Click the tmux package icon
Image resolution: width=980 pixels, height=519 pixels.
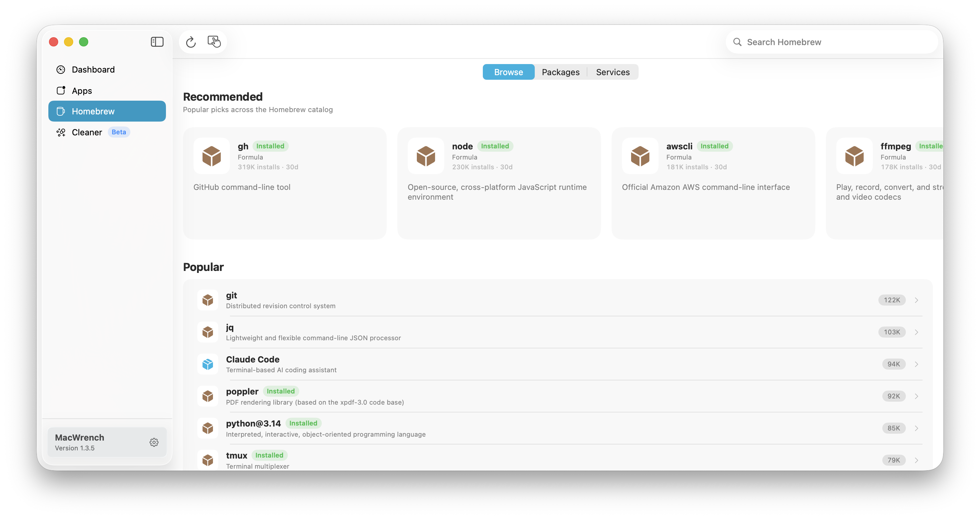[x=208, y=460]
